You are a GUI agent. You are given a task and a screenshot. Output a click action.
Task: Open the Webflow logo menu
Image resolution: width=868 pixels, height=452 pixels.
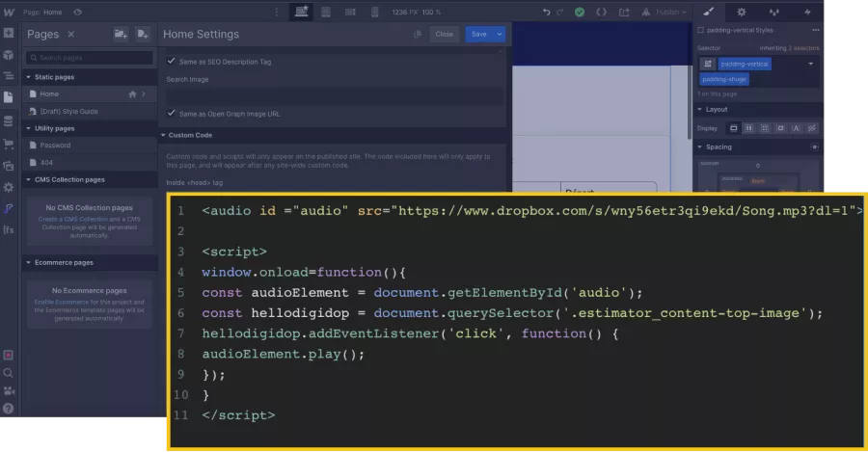pyautogui.click(x=9, y=12)
